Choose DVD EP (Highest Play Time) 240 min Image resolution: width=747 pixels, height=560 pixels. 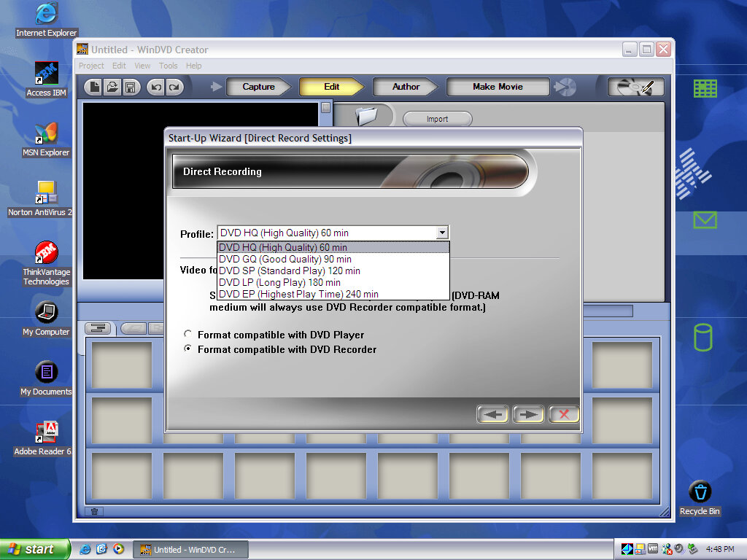pos(298,294)
